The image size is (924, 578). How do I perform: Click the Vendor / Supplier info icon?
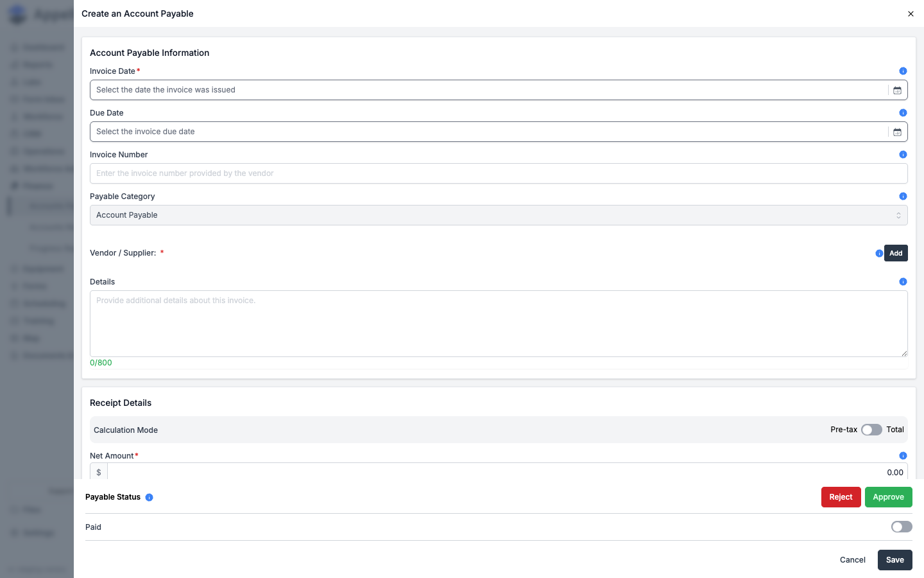[x=879, y=254]
